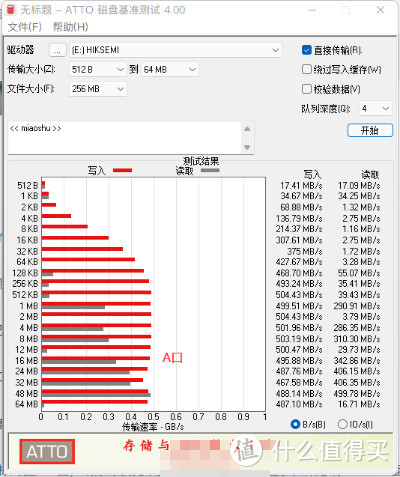Open the (E:) HIKSEMI drive dropdown

pos(175,50)
